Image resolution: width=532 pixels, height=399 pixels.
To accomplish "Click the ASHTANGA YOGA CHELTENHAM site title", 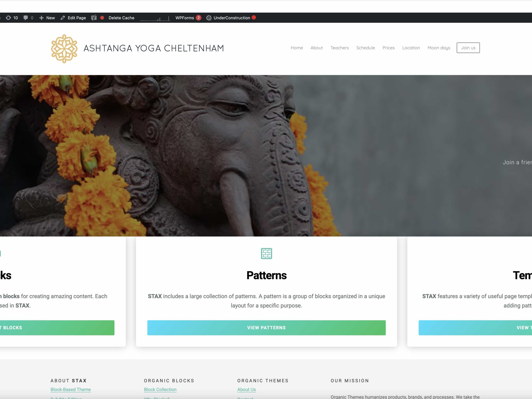I will pos(154,48).
